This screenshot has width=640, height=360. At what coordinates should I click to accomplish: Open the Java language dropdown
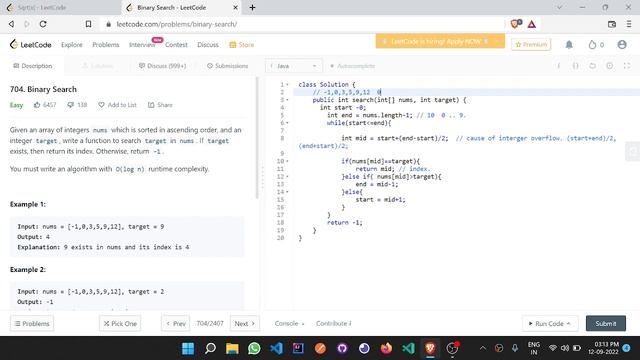[x=293, y=66]
